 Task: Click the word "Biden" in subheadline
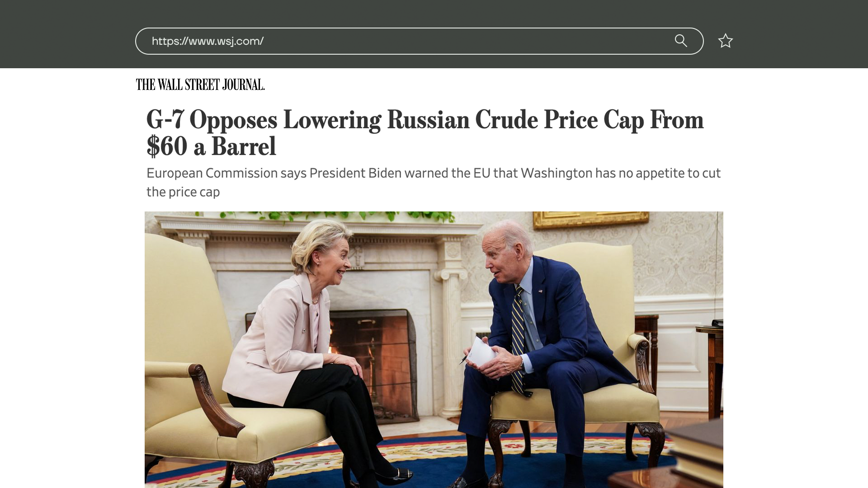point(385,173)
